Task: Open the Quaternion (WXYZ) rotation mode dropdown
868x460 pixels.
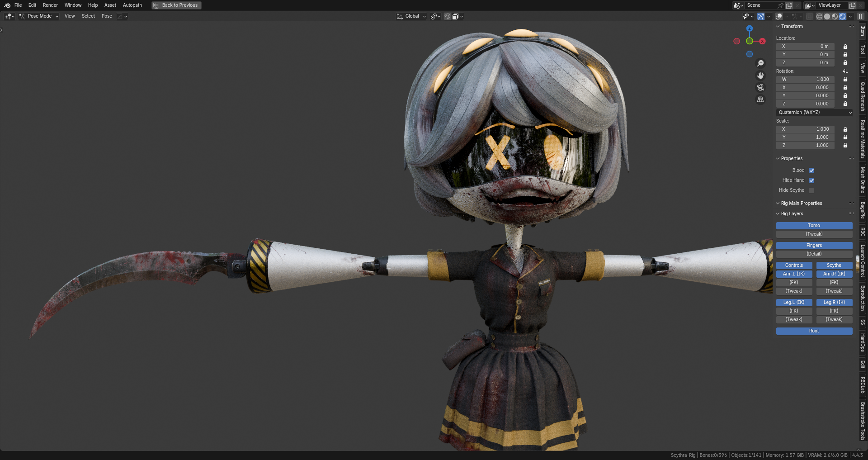Action: pyautogui.click(x=814, y=113)
